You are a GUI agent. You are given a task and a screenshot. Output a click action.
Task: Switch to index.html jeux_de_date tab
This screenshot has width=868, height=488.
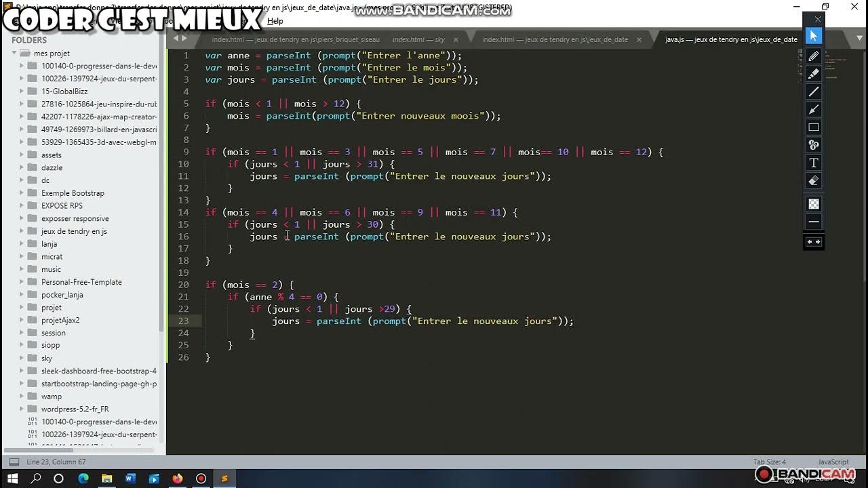pyautogui.click(x=555, y=39)
